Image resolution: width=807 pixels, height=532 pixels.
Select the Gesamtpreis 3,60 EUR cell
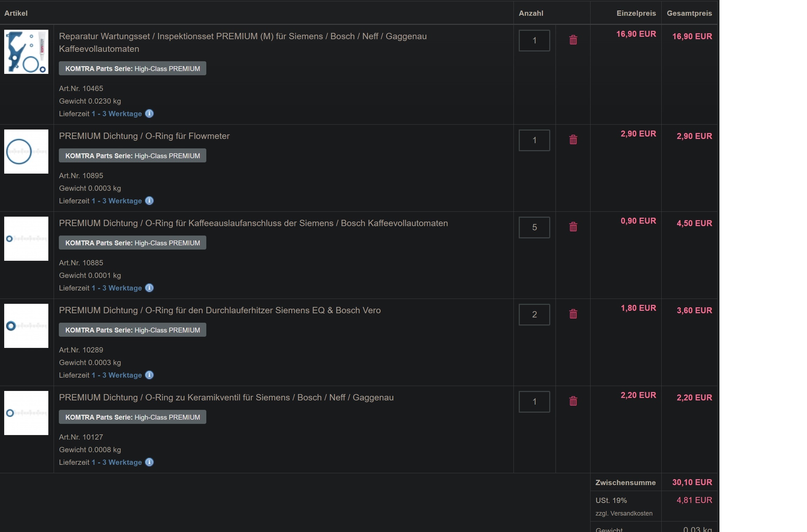pos(694,310)
